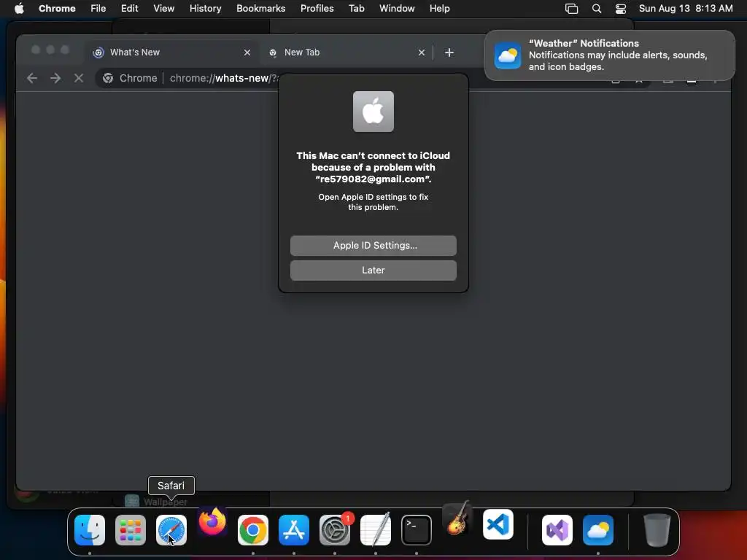747x560 pixels.
Task: Open the Profiles menu
Action: tap(317, 9)
